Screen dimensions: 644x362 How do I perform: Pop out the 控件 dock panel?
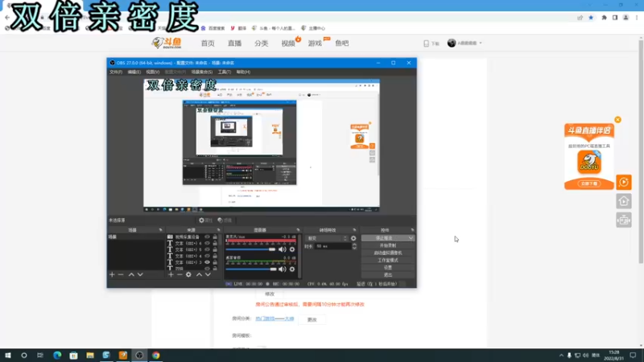[x=412, y=230]
